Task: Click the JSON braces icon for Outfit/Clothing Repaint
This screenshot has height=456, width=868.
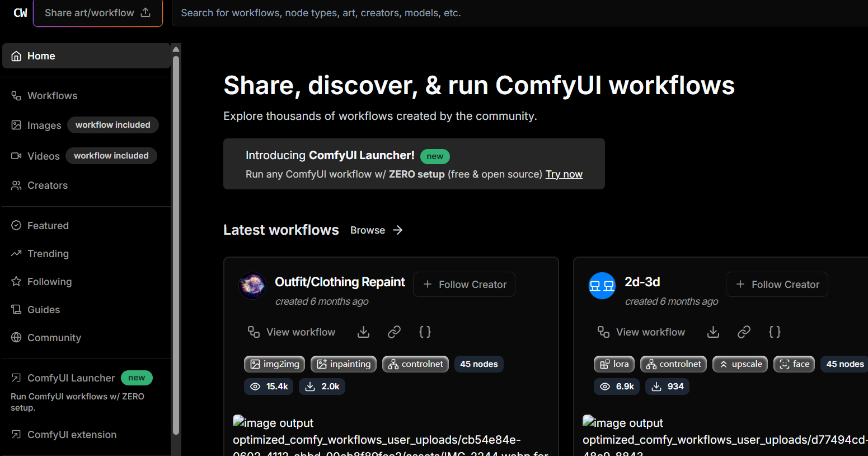Action: (x=425, y=332)
